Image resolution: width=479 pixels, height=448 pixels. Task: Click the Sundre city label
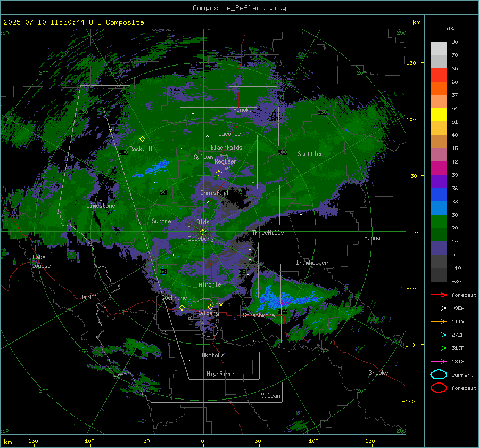tap(161, 221)
